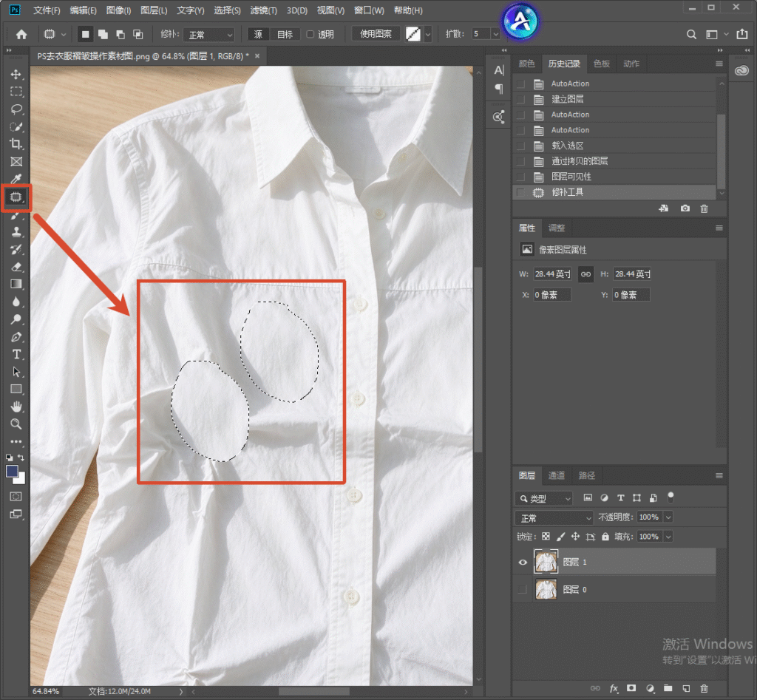This screenshot has height=700, width=757.
Task: Select the Crop tool
Action: tap(16, 144)
